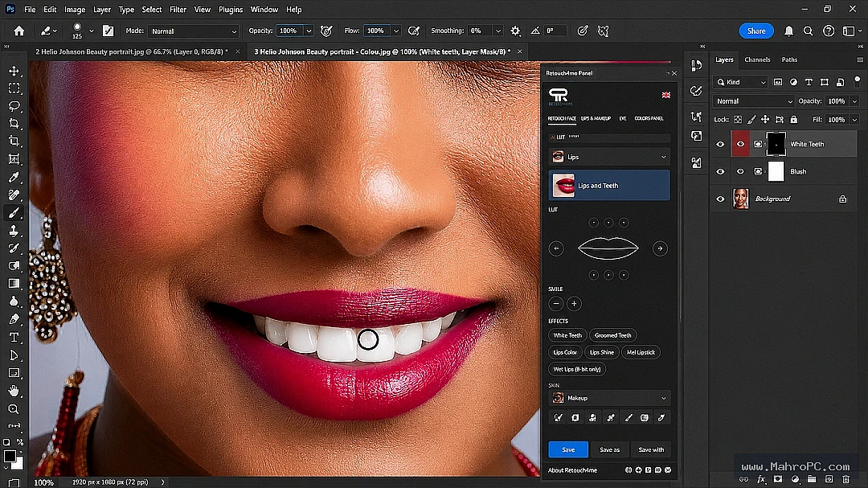Enable airbrush-style build-up effects
868x488 pixels.
[x=414, y=31]
